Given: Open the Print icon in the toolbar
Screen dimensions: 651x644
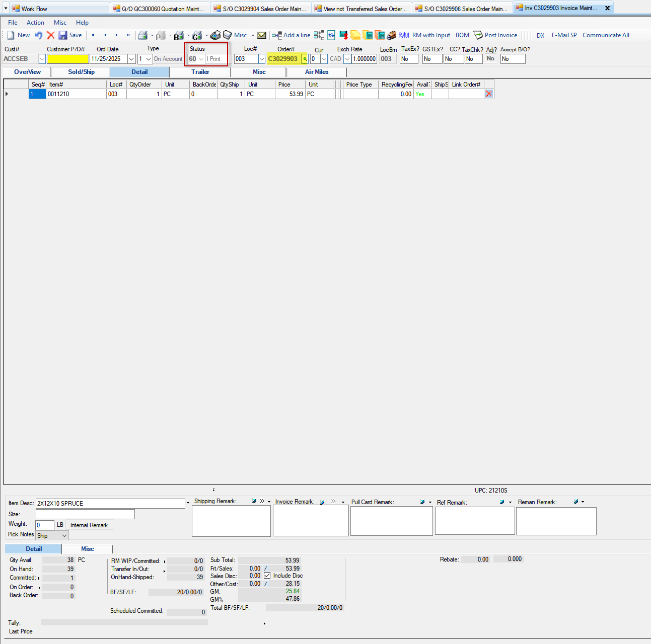Looking at the screenshot, I should 143,35.
